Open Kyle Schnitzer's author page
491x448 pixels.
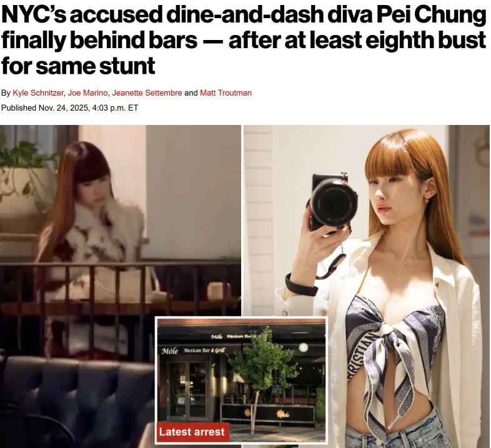[38, 93]
